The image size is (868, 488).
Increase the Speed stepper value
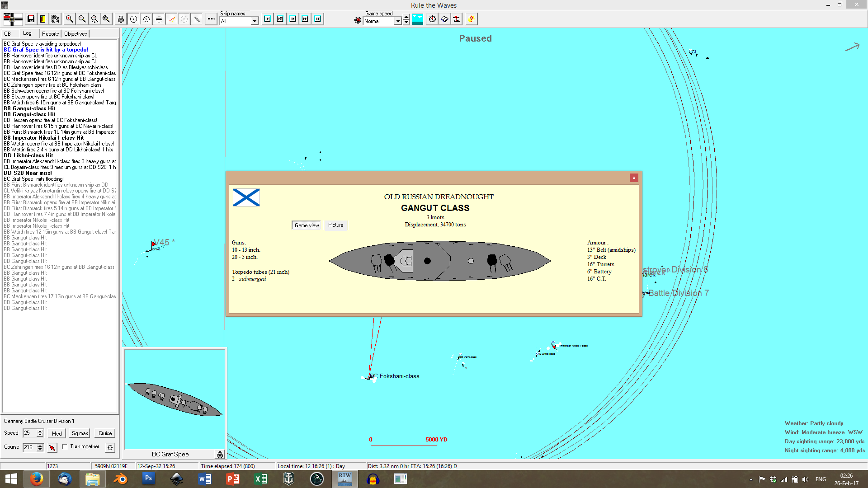click(x=40, y=431)
